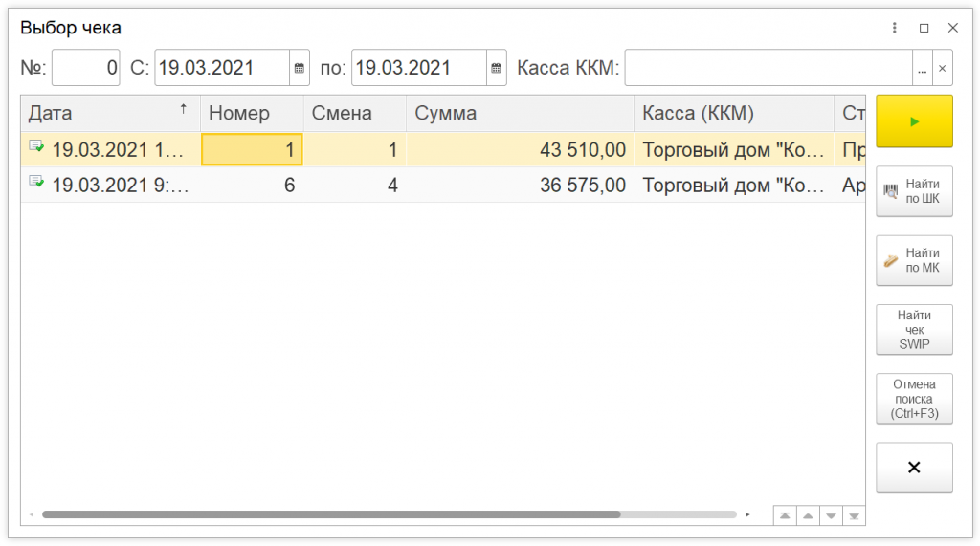This screenshot has height=546, width=980.
Task: Move one row down with the down arrow
Action: point(831,515)
